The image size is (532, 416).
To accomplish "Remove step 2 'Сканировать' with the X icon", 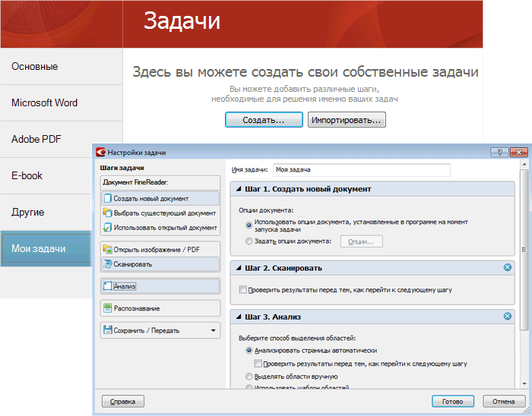I will 507,267.
